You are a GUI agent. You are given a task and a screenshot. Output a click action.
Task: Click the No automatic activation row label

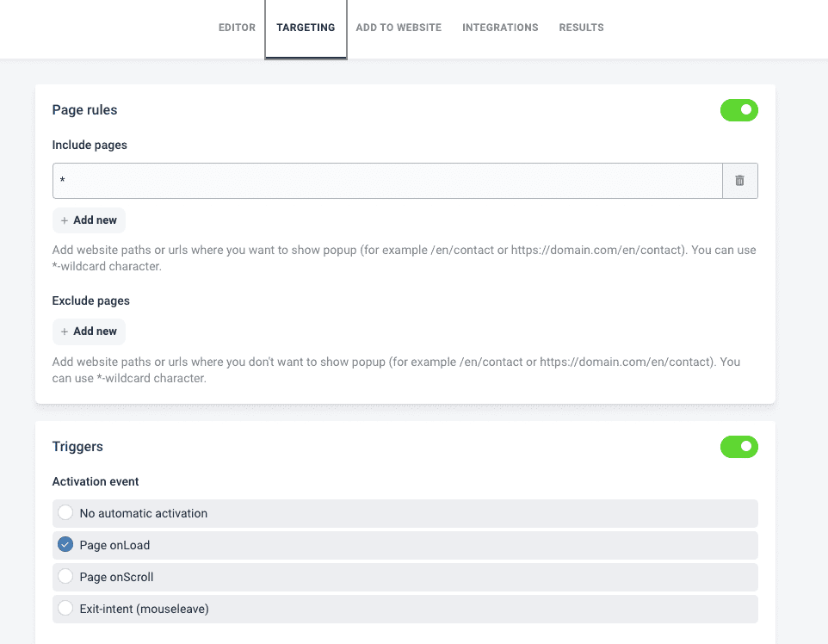click(x=144, y=513)
